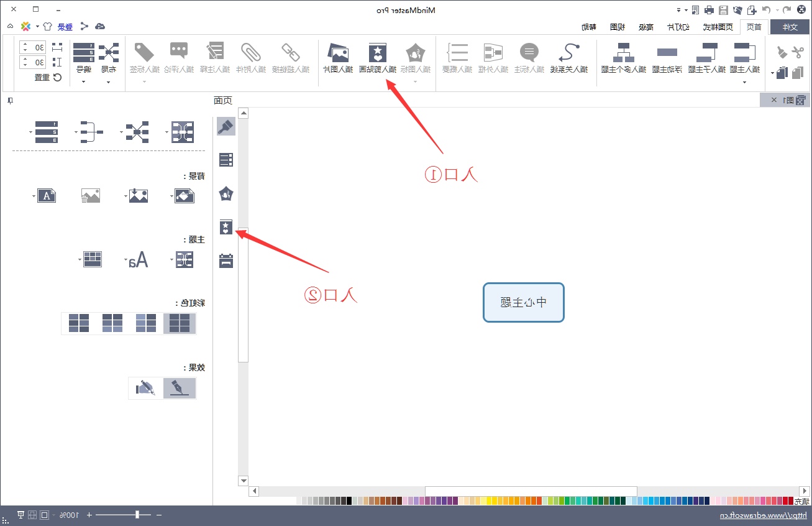Click the Login (登录) link
Screen dimensions: 812x526
[65, 27]
